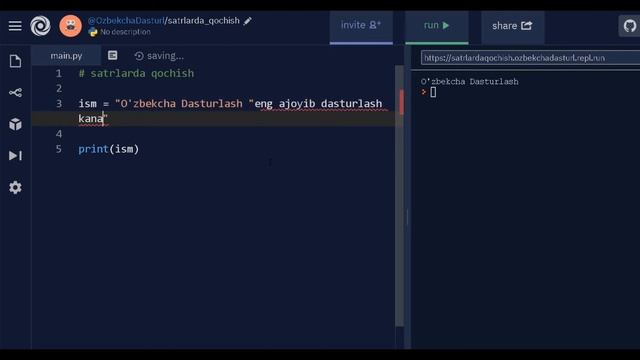This screenshot has height=360, width=640.
Task: Click line number 1 in gutter
Action: 59,73
